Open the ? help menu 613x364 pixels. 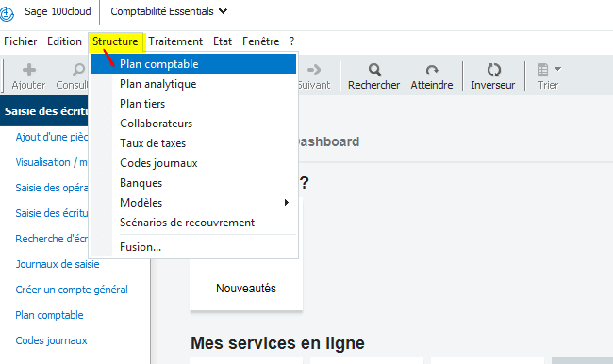[291, 41]
